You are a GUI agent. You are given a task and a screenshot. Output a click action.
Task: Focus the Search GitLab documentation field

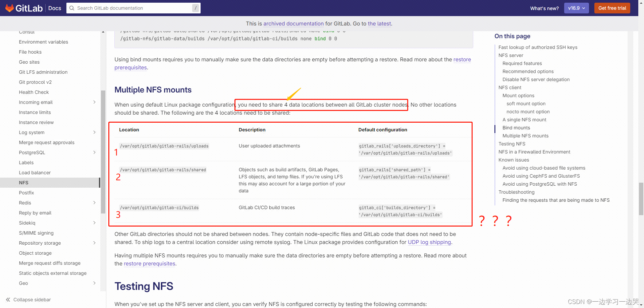(x=133, y=8)
